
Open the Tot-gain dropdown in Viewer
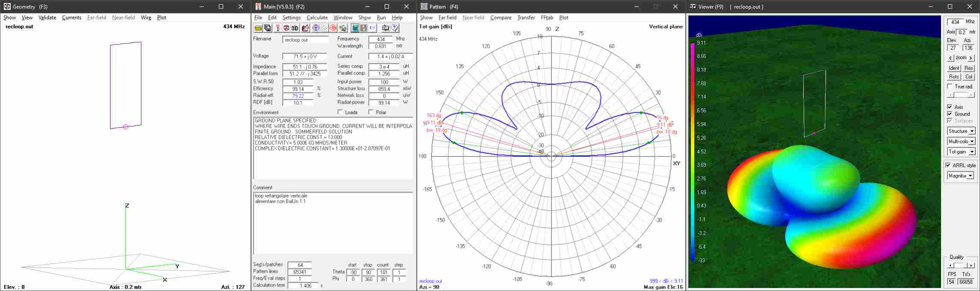tap(972, 152)
